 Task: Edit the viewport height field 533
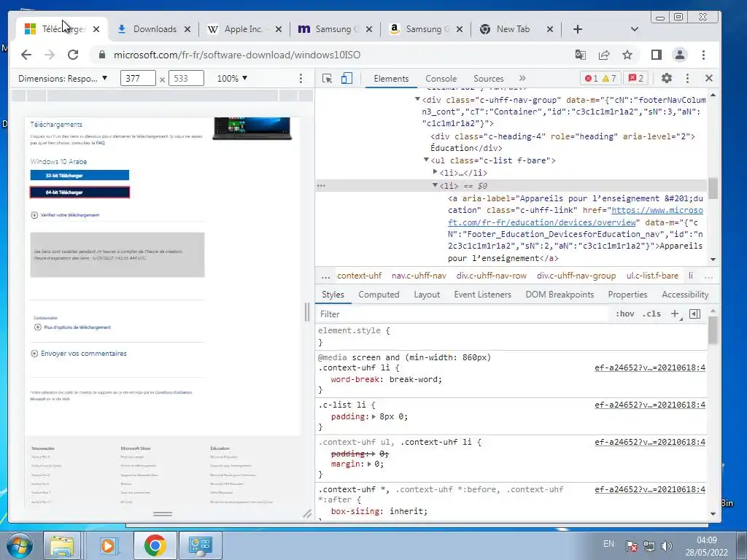pos(186,78)
